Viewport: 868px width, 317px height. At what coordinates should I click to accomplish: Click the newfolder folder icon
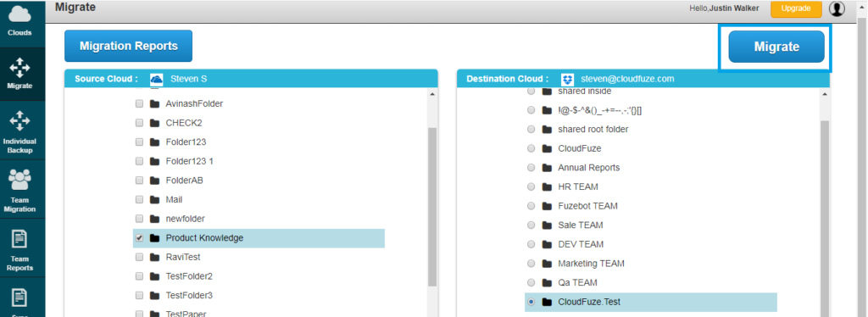tap(154, 219)
